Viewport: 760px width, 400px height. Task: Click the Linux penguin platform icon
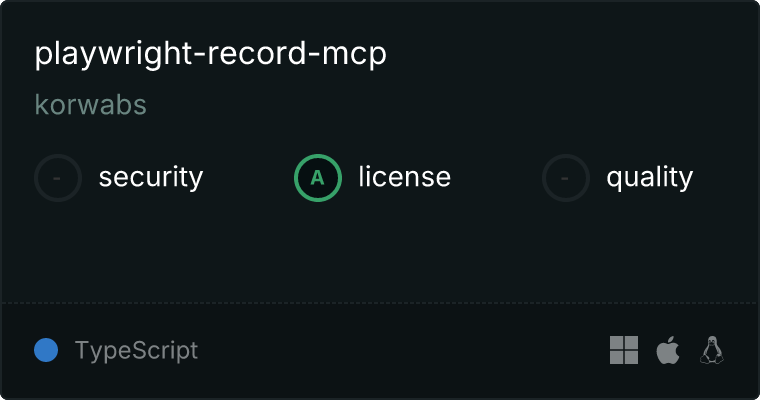(712, 350)
